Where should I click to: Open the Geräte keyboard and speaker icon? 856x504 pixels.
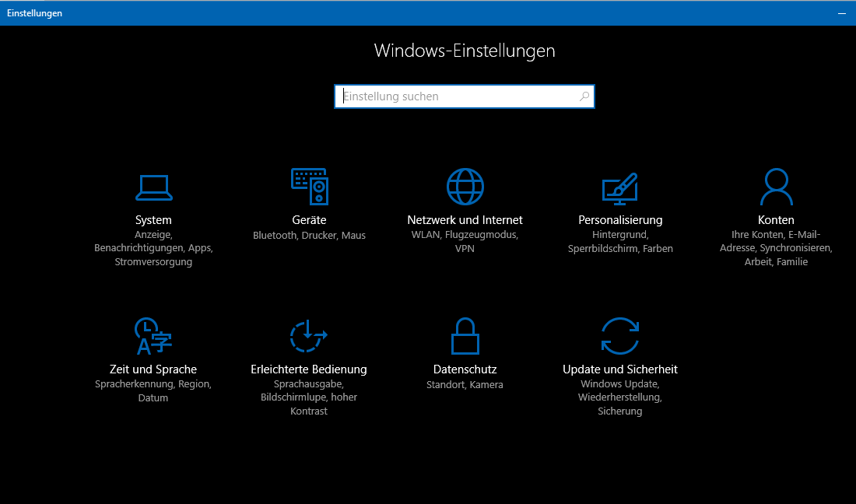[x=310, y=187]
